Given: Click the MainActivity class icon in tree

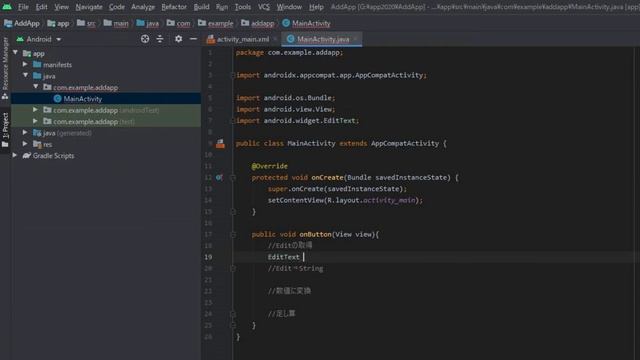Looking at the screenshot, I should (x=58, y=99).
